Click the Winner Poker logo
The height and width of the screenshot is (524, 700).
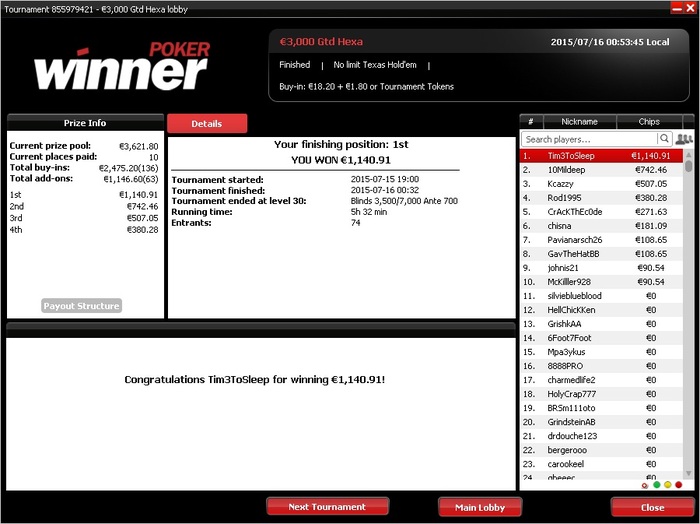122,66
